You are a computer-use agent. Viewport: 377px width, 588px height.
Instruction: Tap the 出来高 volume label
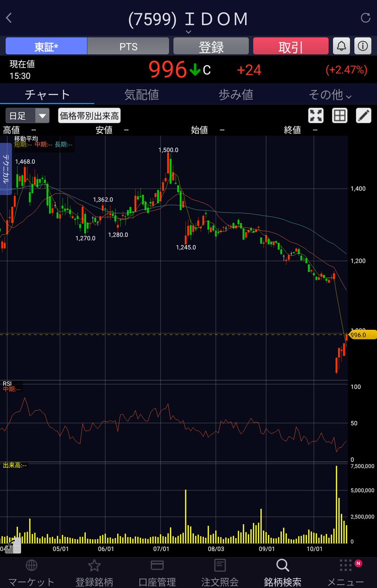pos(15,465)
